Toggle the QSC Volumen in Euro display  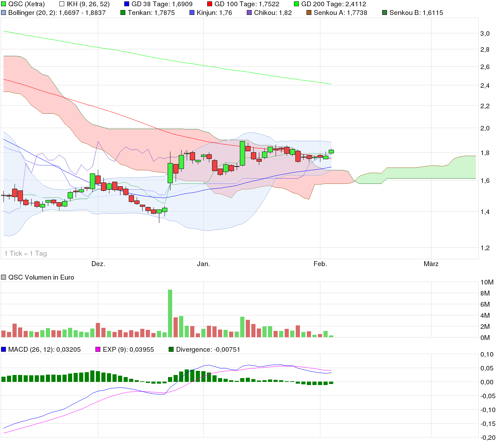click(x=3, y=277)
